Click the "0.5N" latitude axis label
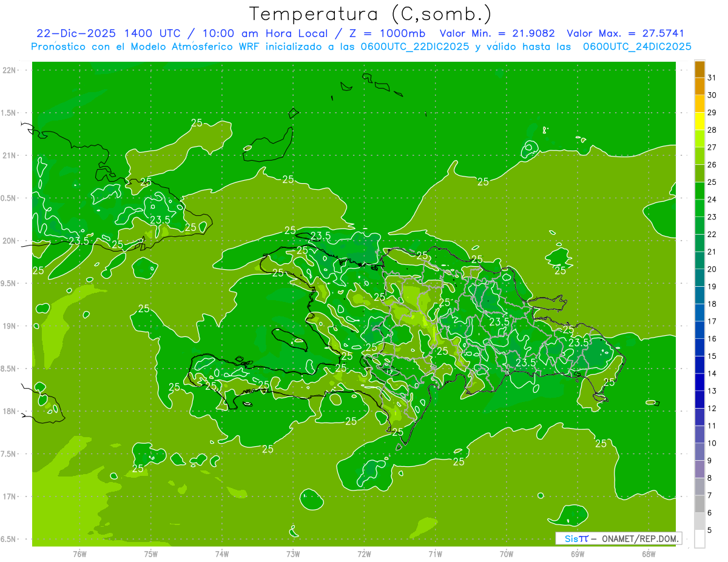 [x=9, y=198]
